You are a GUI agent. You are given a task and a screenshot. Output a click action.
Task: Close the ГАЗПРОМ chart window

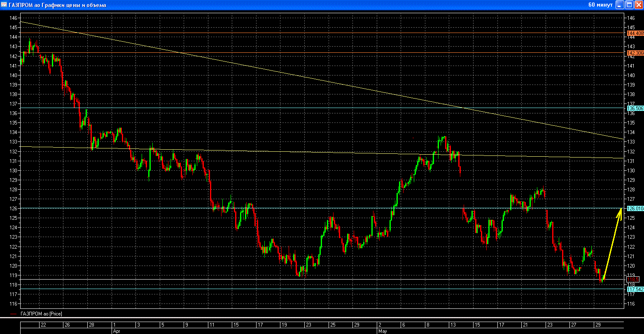(x=638, y=5)
